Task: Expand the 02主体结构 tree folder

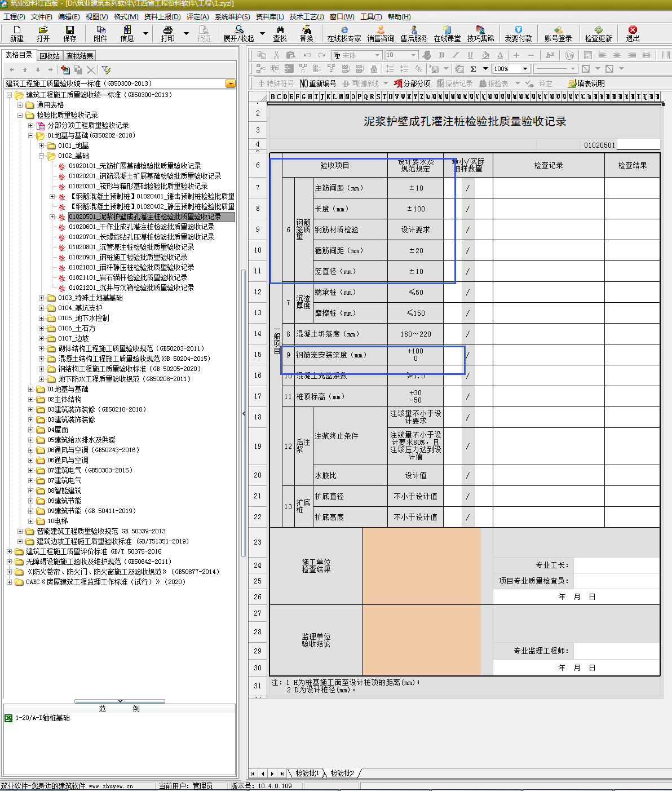Action: click(x=31, y=399)
